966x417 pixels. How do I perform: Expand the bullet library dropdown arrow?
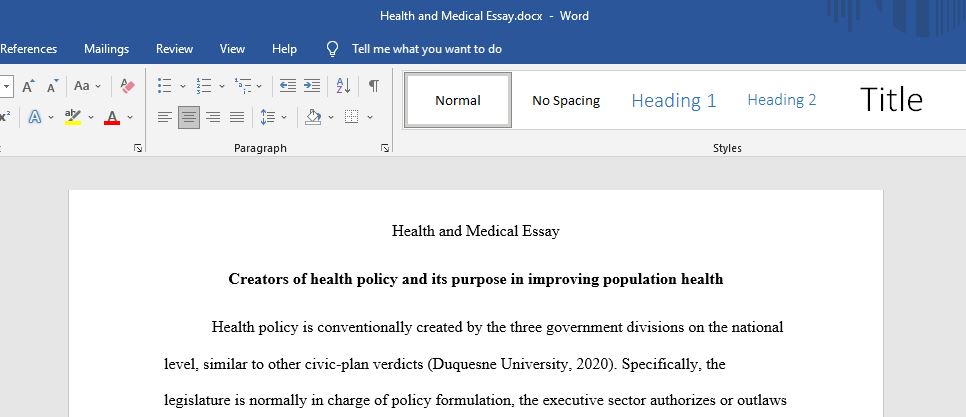click(x=182, y=86)
